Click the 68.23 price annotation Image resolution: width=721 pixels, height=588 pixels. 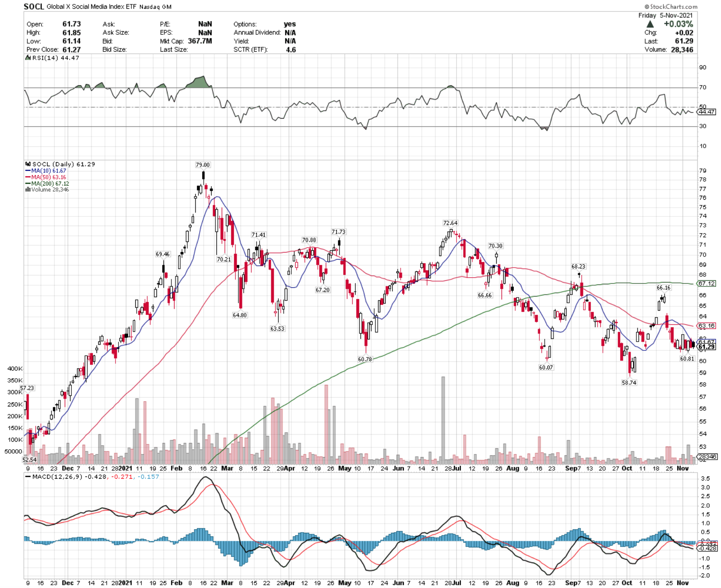coord(579,267)
